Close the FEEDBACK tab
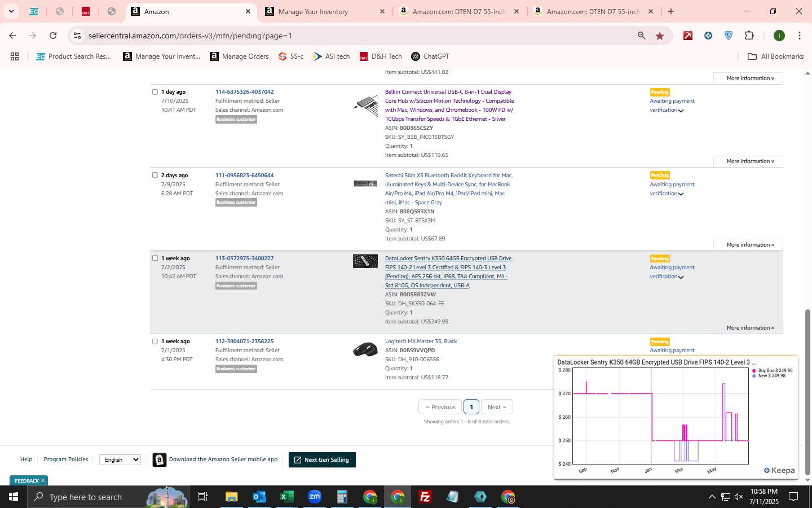 pos(43,481)
